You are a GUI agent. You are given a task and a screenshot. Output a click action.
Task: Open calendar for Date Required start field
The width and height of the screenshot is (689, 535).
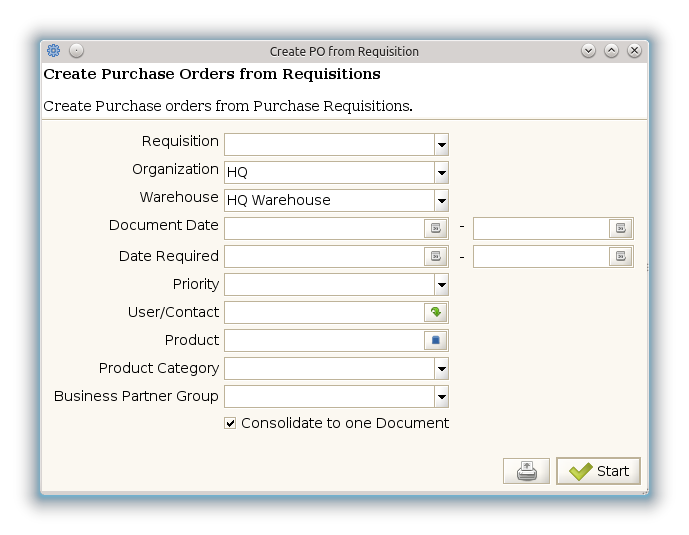(x=436, y=256)
